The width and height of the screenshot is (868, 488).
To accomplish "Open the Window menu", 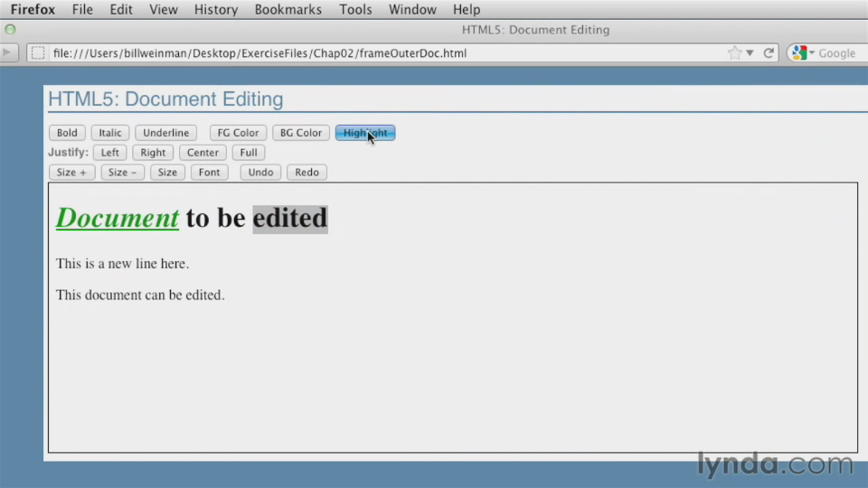I will tap(412, 9).
